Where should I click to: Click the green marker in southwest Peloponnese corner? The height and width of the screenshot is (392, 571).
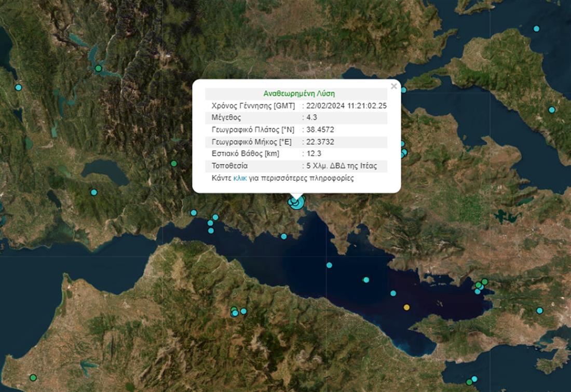click(x=33, y=377)
